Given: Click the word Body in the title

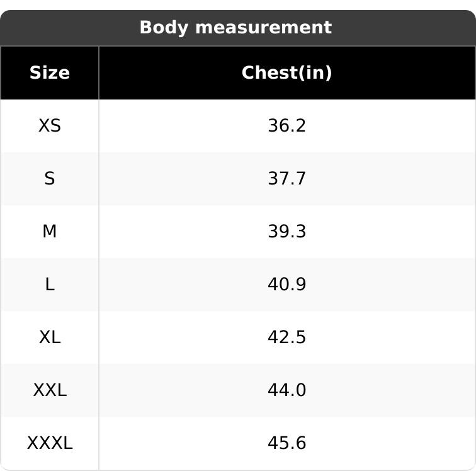Looking at the screenshot, I should [164, 28].
